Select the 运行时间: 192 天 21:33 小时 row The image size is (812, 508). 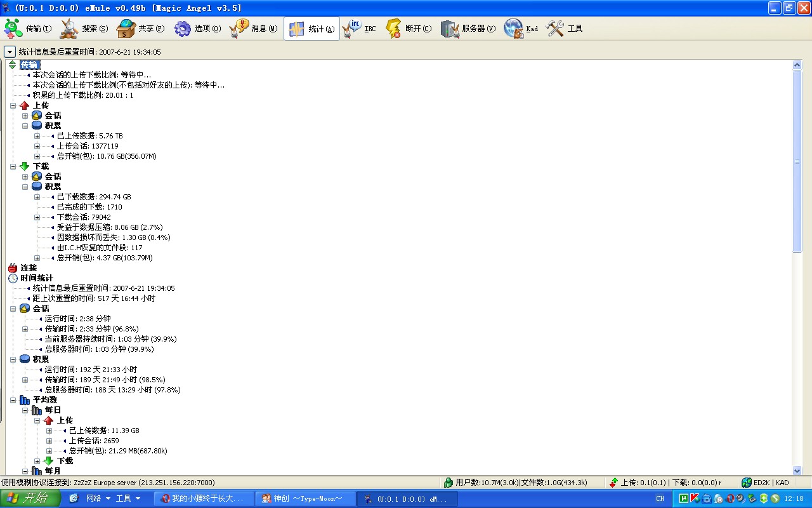(91, 370)
